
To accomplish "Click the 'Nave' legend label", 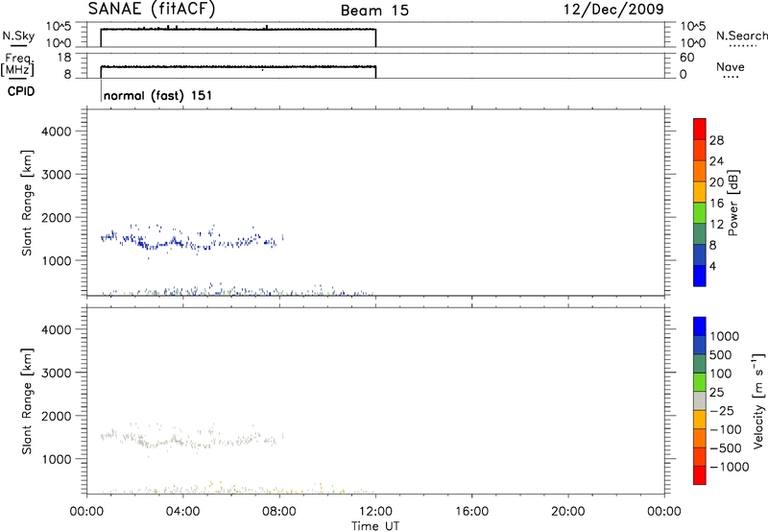I will pos(731,66).
